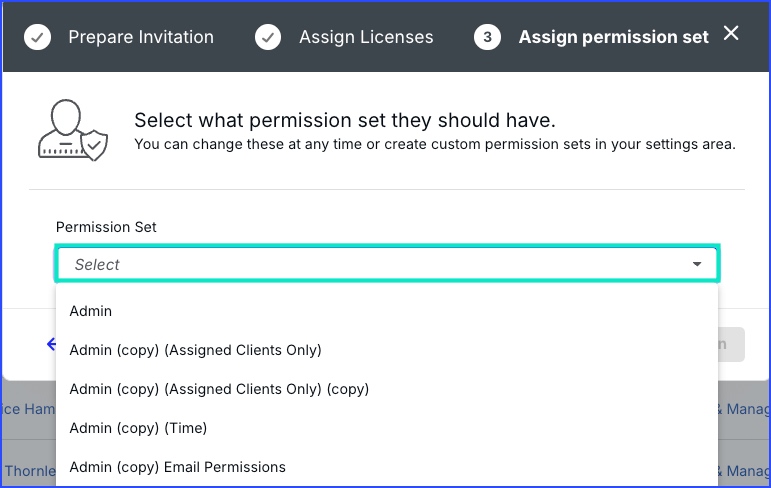Click the greyed-out button at bottom right
The width and height of the screenshot is (771, 488).
[x=731, y=344]
